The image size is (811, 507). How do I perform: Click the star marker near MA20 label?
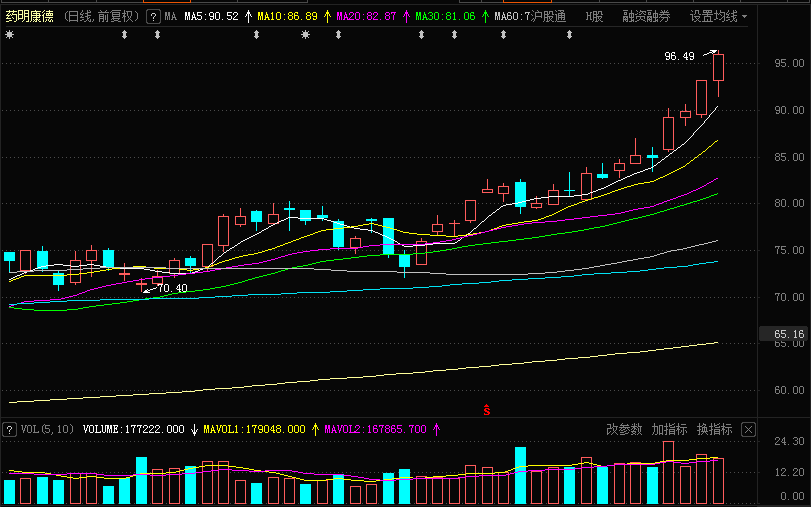point(306,35)
